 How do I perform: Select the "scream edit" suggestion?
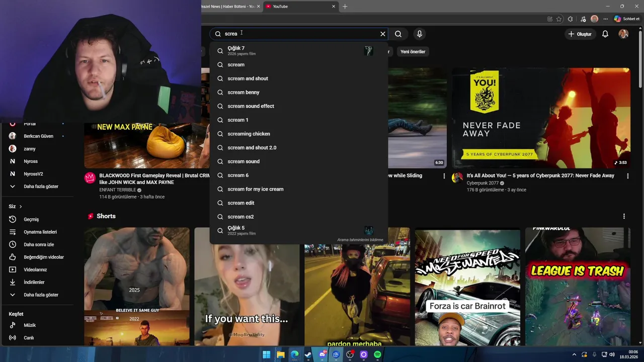click(299, 203)
